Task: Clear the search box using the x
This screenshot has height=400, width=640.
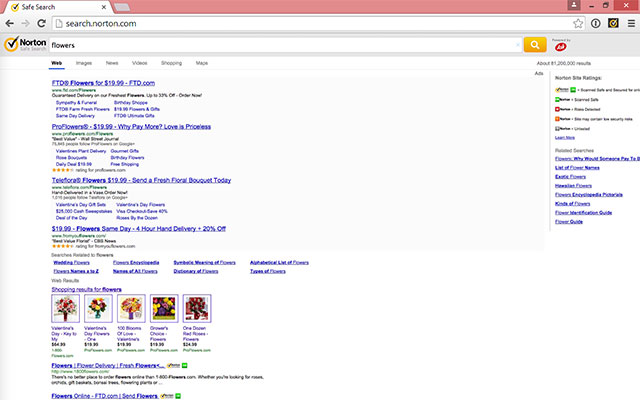Action: 518,45
